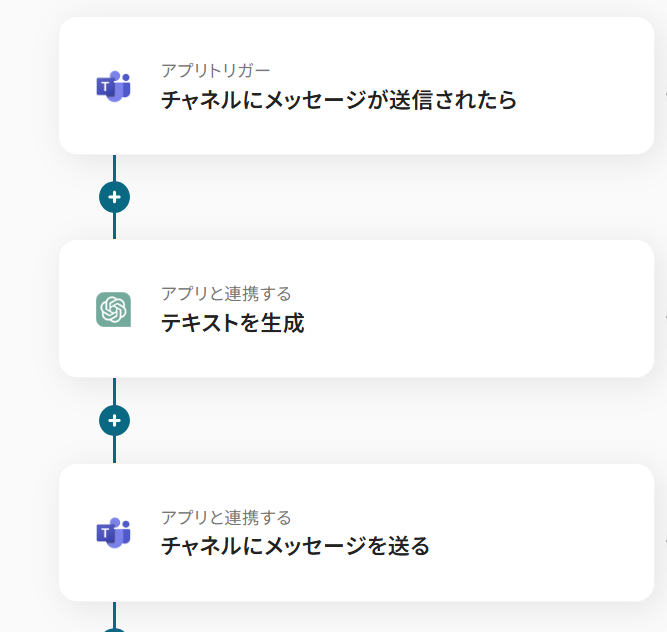The width and height of the screenshot is (667, 632).
Task: Click the Teams icon in チャネルにメッセージを送る step
Action: coord(113,533)
